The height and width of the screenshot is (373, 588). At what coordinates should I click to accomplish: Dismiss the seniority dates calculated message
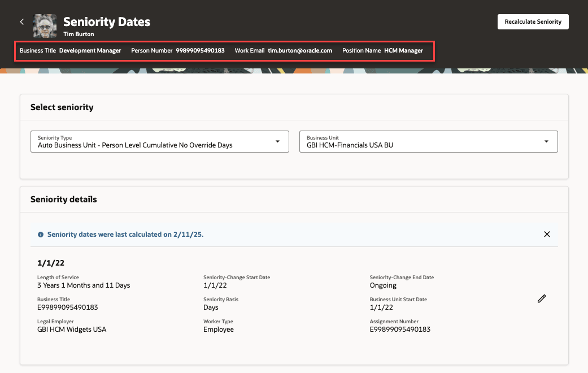click(547, 234)
